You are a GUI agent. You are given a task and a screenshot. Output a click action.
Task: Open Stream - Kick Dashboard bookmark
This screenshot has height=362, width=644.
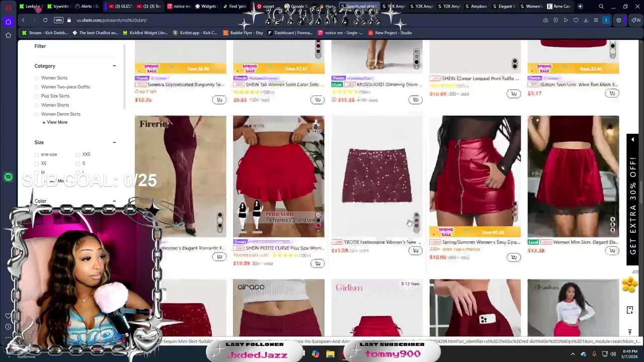[45, 33]
